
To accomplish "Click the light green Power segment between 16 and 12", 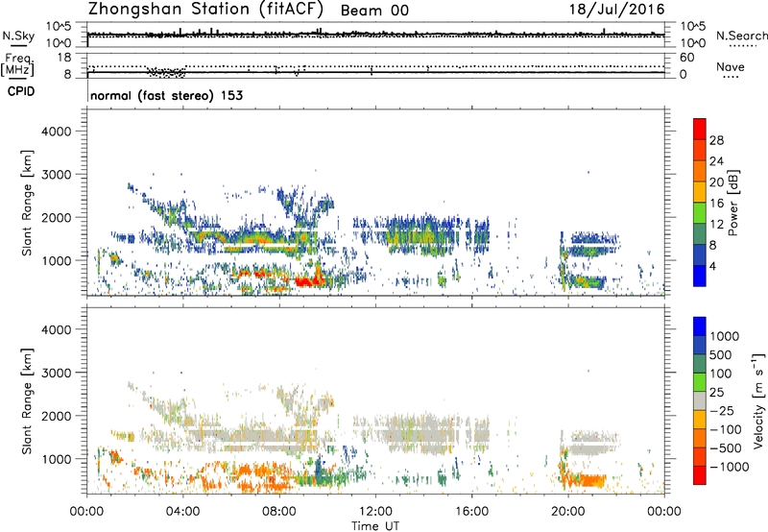I will tap(700, 212).
